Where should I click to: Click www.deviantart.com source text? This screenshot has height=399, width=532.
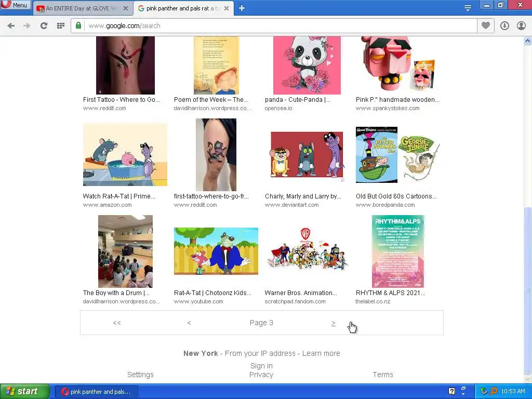[x=292, y=205]
